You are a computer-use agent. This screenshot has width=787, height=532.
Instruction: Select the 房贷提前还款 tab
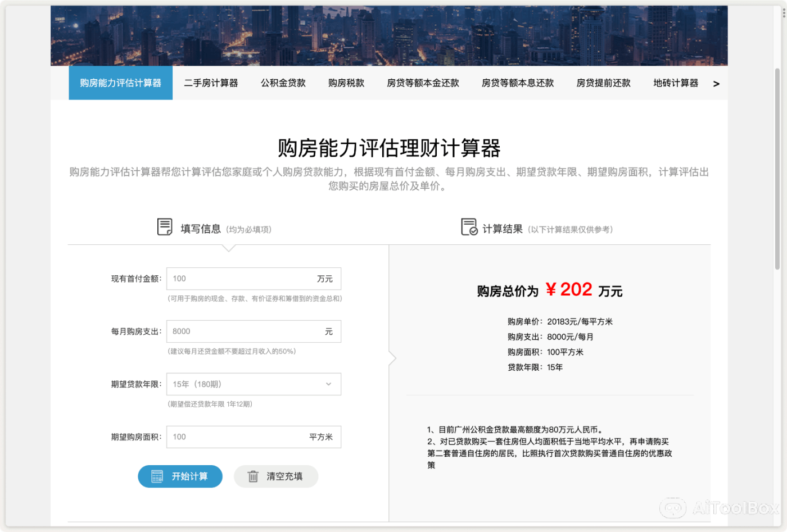click(x=603, y=83)
